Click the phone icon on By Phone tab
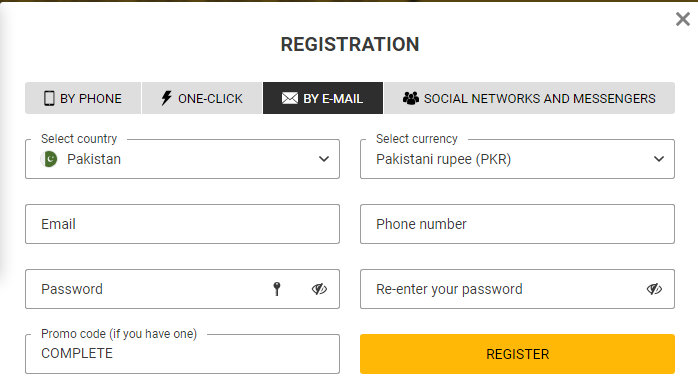Image resolution: width=698 pixels, height=380 pixels. pos(49,98)
